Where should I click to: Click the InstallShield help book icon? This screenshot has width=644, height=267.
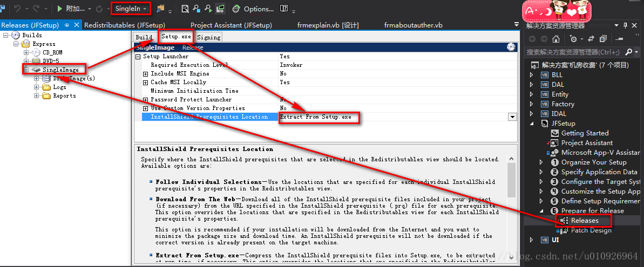coord(283,8)
